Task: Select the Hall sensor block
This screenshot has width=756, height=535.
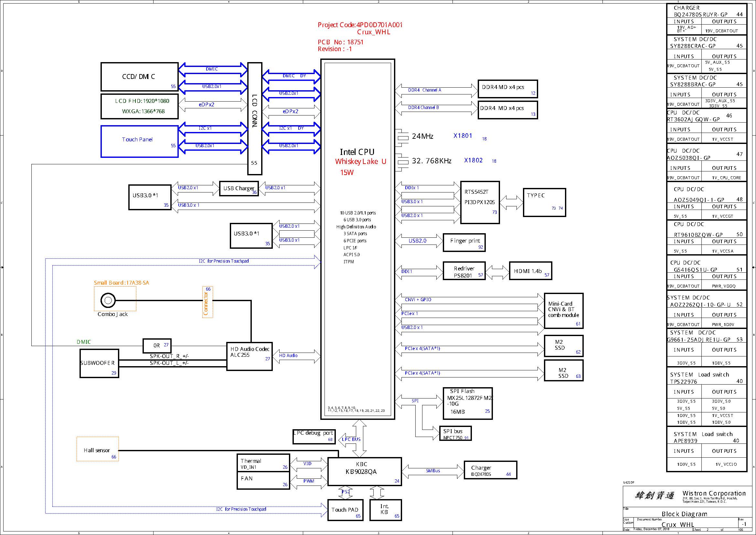Action: click(x=98, y=449)
